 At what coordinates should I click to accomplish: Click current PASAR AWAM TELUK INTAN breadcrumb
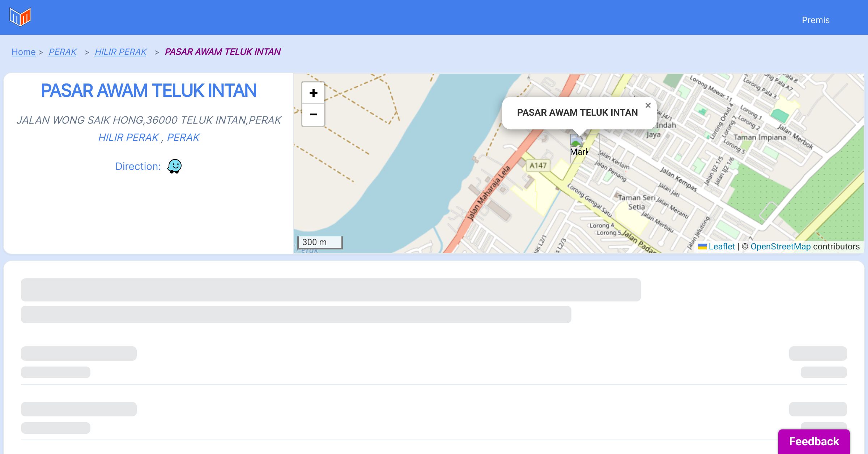click(x=222, y=52)
